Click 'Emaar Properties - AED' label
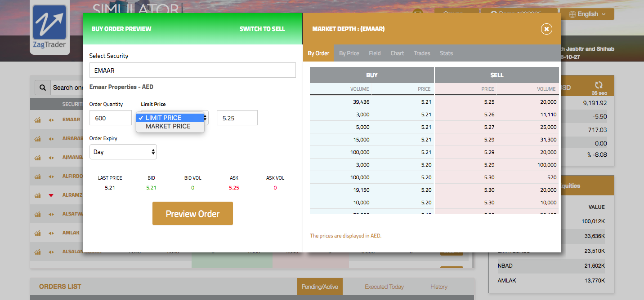This screenshot has height=300, width=644. [x=121, y=87]
